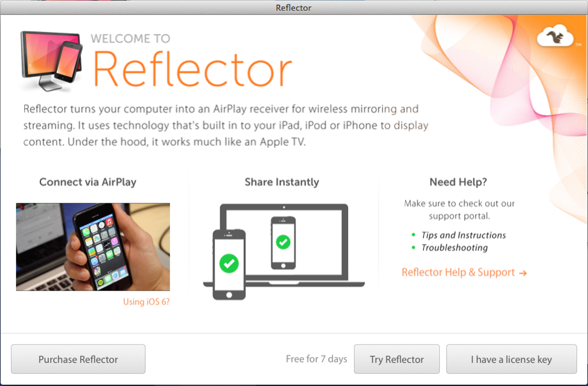Click the Squirrels cloud logo icon
The image size is (588, 386).
click(x=555, y=35)
